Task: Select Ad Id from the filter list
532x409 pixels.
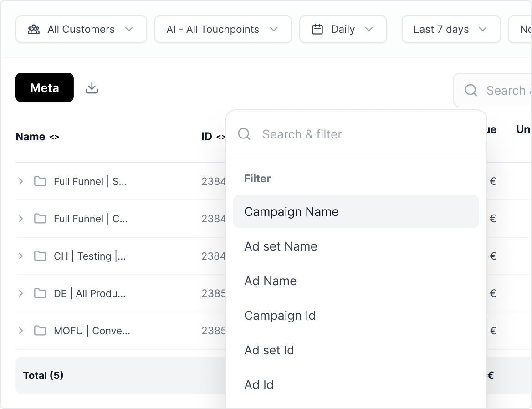Action: (259, 384)
